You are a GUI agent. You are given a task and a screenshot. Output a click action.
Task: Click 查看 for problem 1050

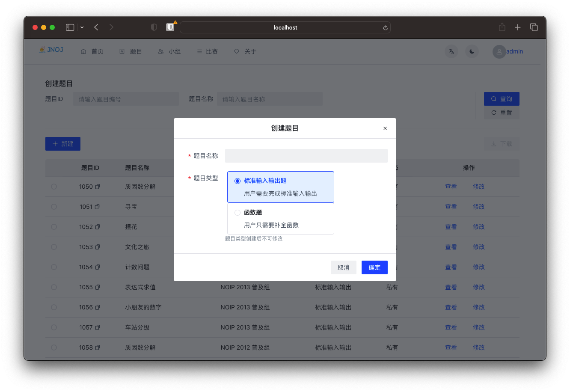pyautogui.click(x=451, y=187)
